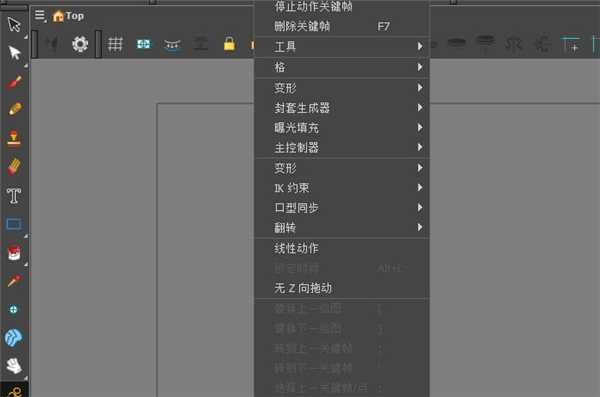This screenshot has height=397, width=600.
Task: Click the dimmed icon left of the gear
Action: coord(51,44)
